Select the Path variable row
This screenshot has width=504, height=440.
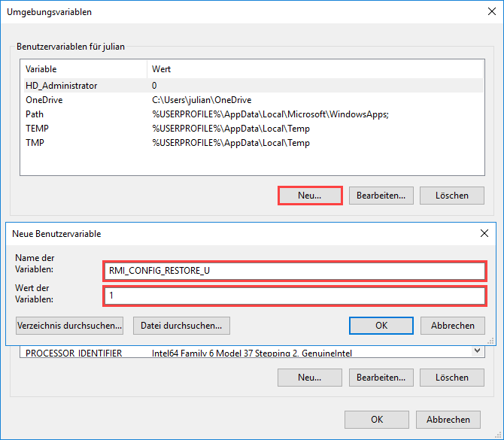(x=254, y=114)
